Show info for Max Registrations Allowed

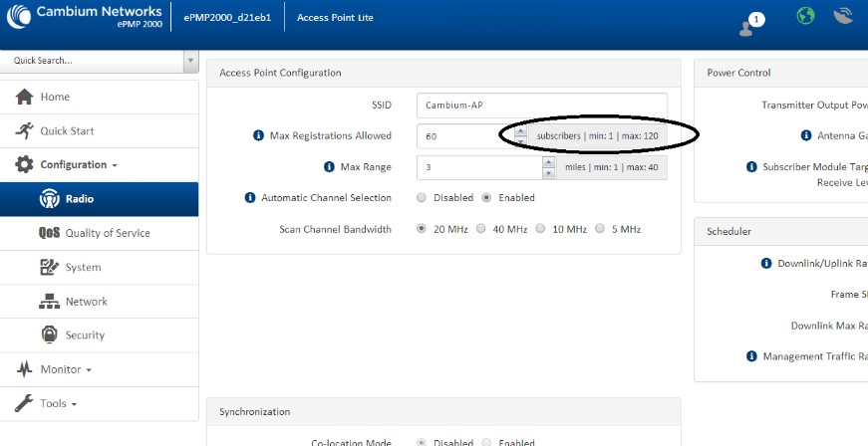[258, 135]
